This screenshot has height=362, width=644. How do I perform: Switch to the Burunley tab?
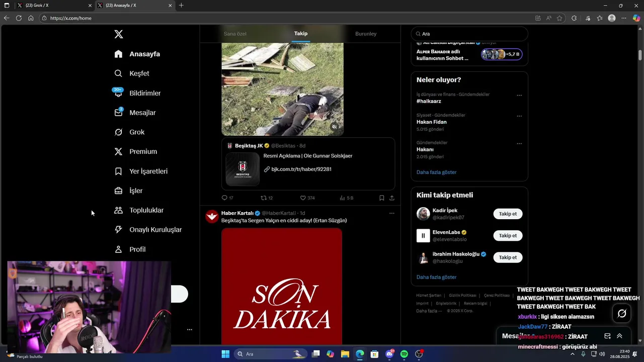click(366, 34)
